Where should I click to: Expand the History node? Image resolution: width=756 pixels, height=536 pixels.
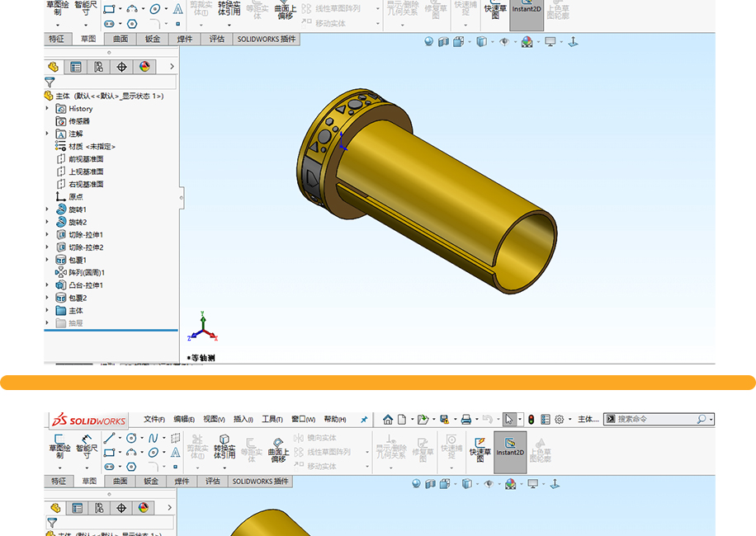click(x=47, y=108)
